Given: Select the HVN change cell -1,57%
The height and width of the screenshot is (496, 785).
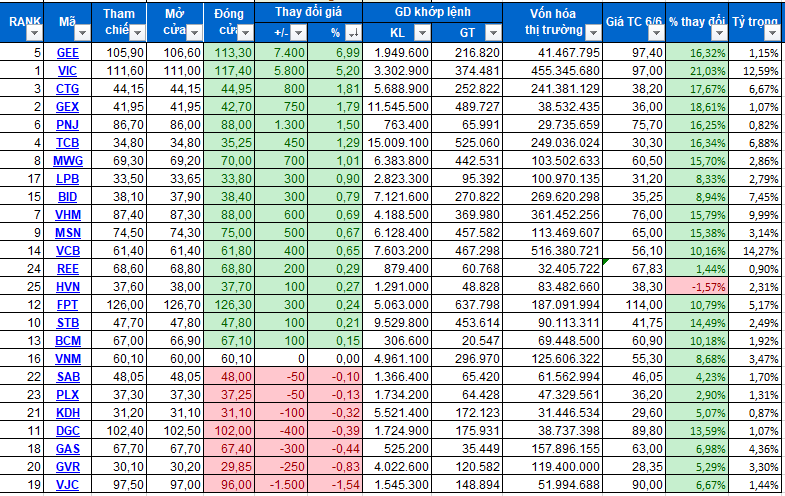Looking at the screenshot, I should click(697, 287).
